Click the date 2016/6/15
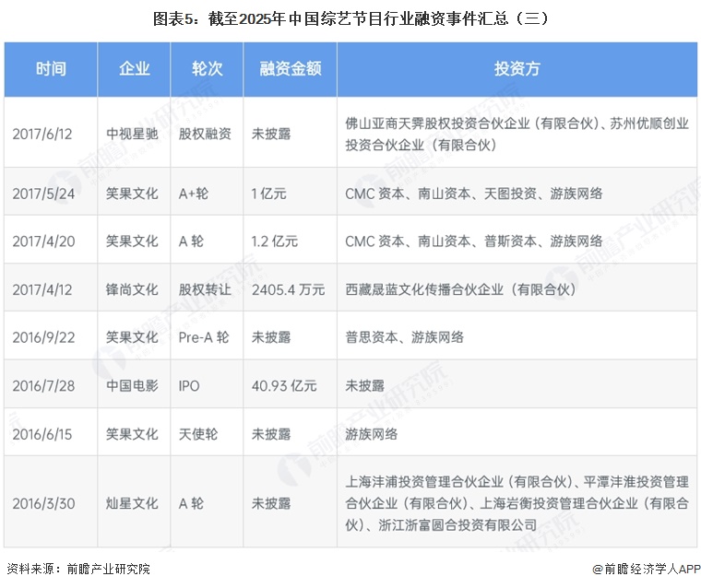Screen dimensions: 701x588 pos(42,434)
